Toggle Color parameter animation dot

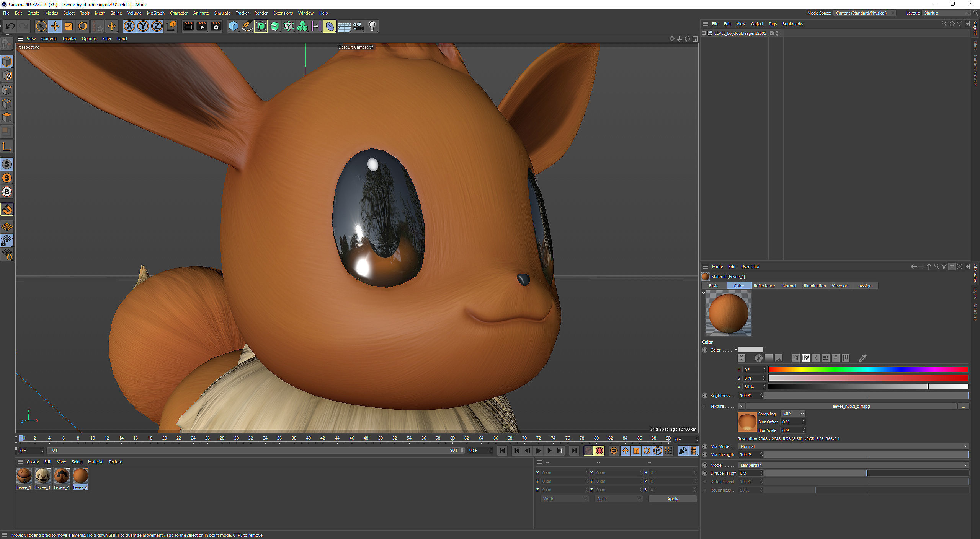coord(705,350)
